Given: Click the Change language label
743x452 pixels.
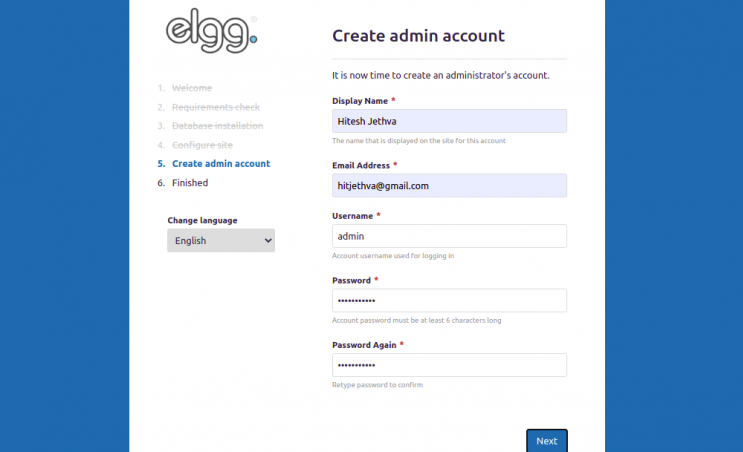Looking at the screenshot, I should click(202, 220).
